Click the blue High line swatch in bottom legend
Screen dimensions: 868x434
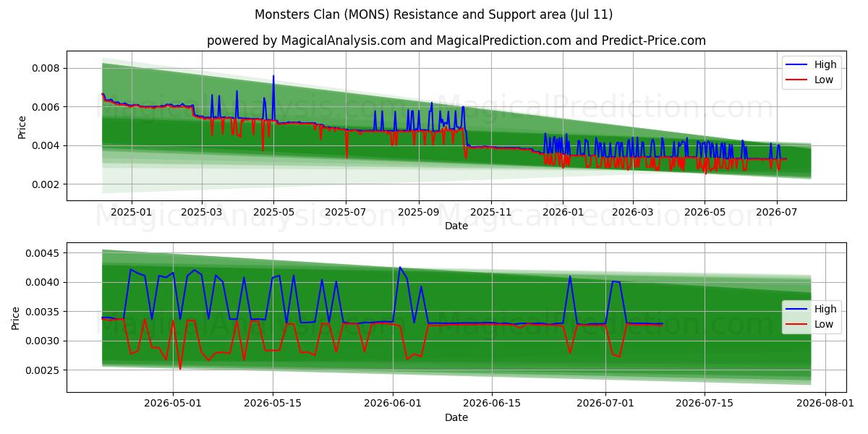coord(798,310)
